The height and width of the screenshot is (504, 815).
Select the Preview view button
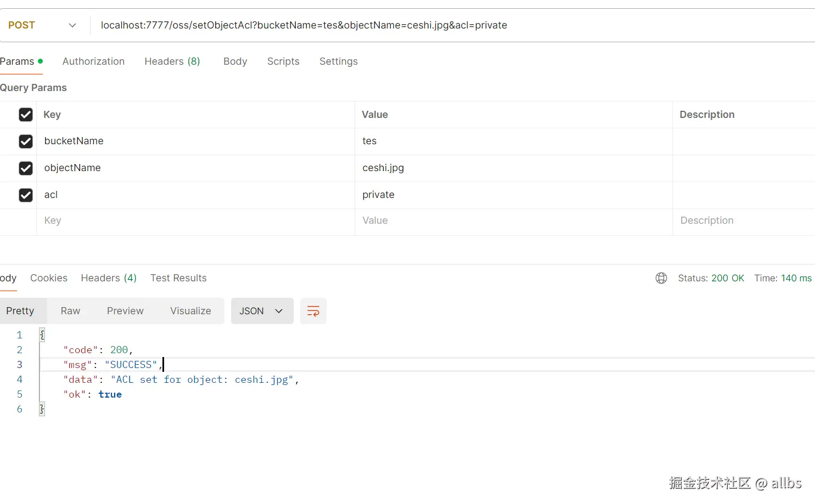pos(125,311)
